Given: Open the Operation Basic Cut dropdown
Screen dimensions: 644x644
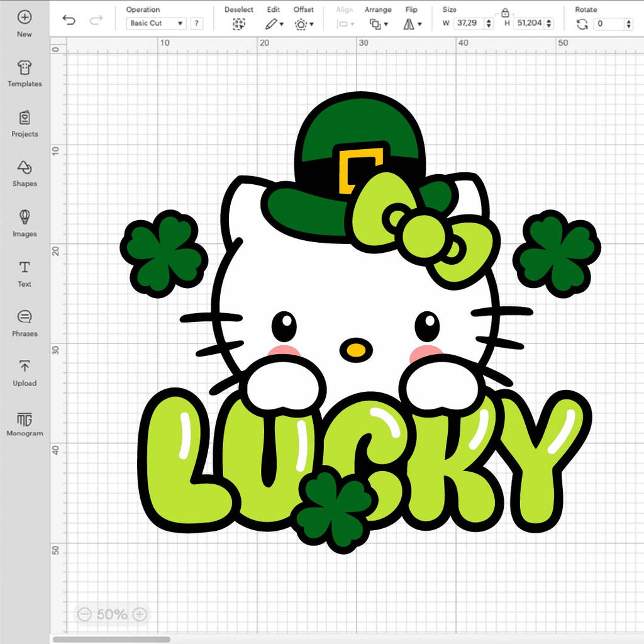Looking at the screenshot, I should [x=157, y=23].
